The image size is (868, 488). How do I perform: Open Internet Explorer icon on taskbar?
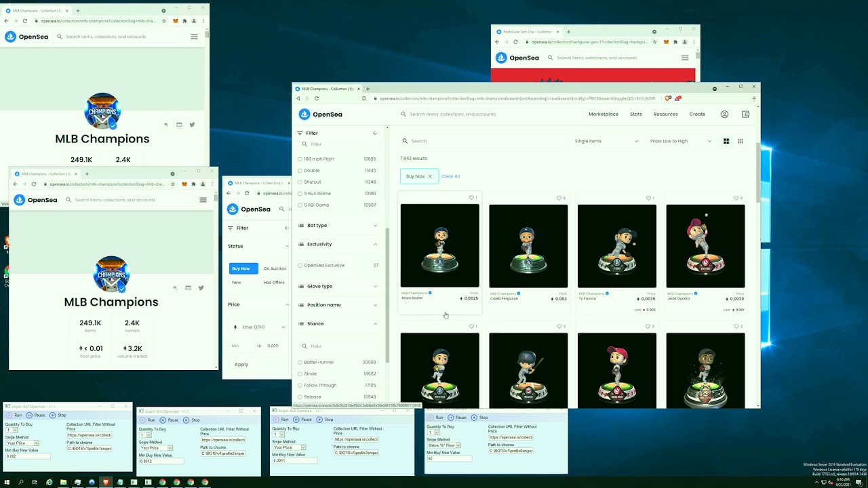[49, 482]
